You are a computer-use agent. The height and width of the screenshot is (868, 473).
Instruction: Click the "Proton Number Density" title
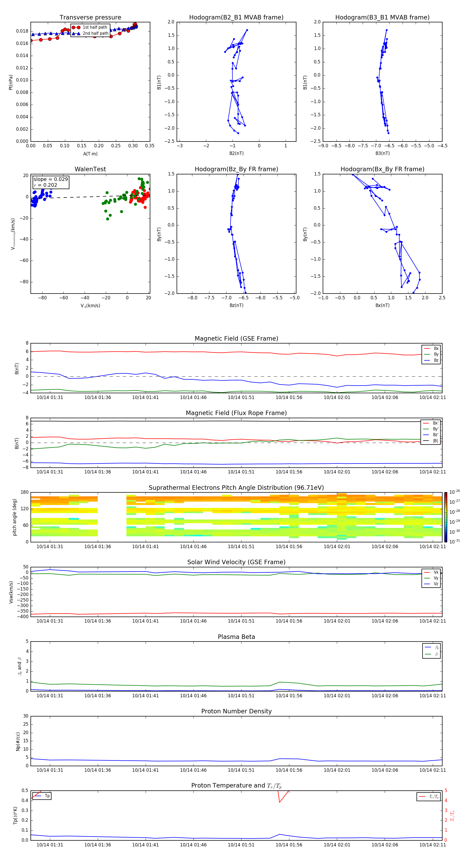click(x=236, y=711)
